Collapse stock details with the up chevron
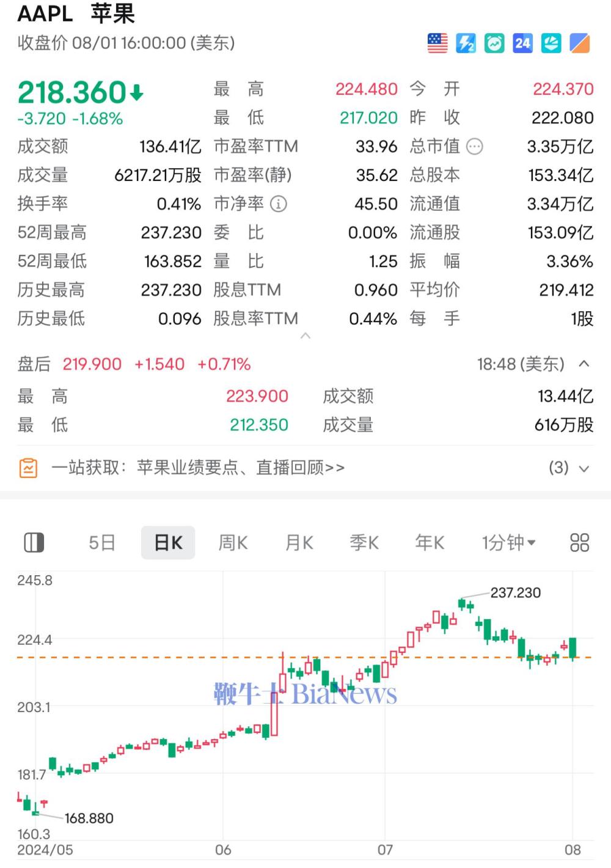The height and width of the screenshot is (868, 611). (x=305, y=336)
